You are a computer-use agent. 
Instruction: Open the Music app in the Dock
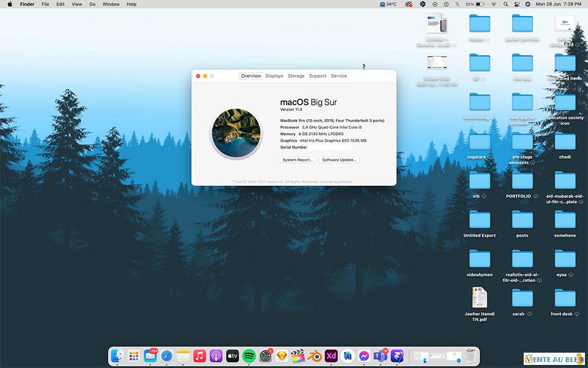(x=200, y=356)
